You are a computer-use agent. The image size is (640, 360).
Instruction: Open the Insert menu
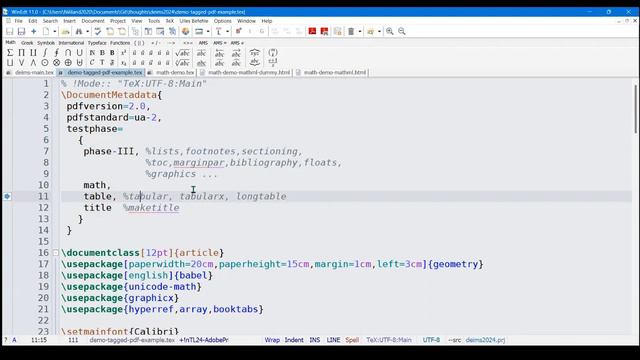69,21
